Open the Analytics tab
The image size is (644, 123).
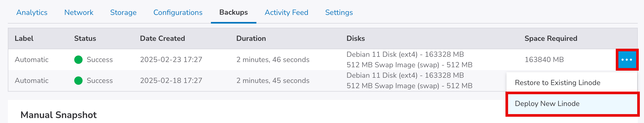32,13
